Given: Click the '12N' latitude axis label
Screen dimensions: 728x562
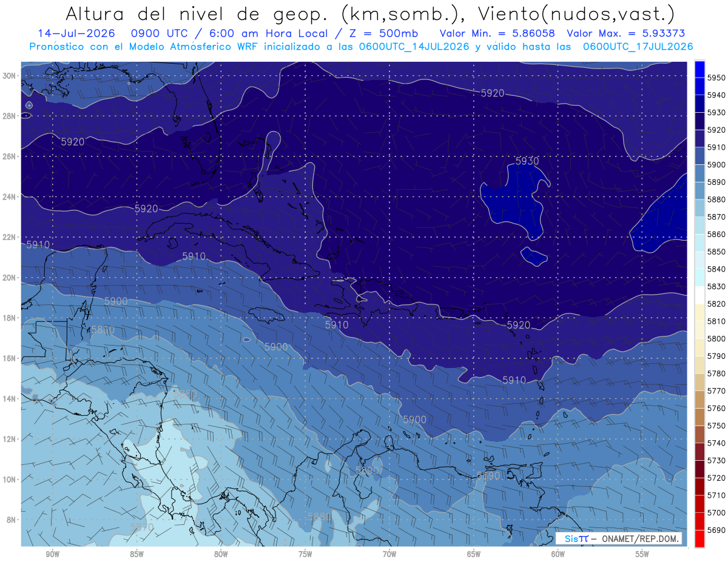Looking at the screenshot, I should coord(9,438).
